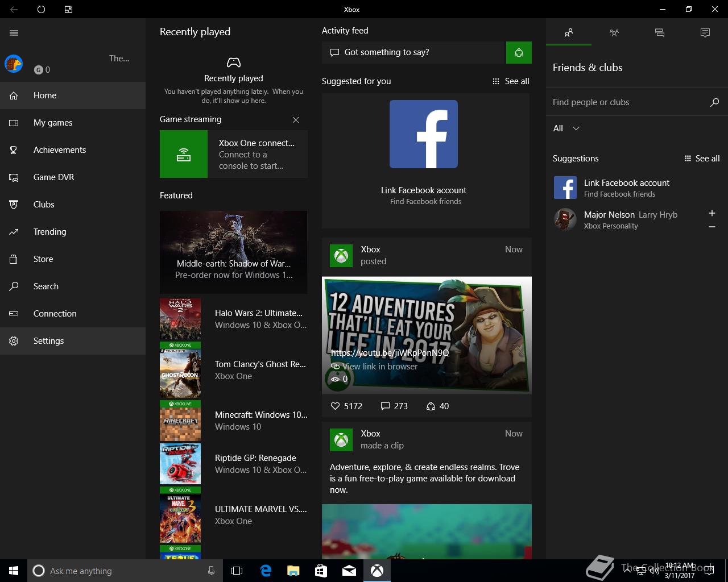The height and width of the screenshot is (582, 728).
Task: Open Minecraft: Windows 10 game thumbnail
Action: point(180,421)
